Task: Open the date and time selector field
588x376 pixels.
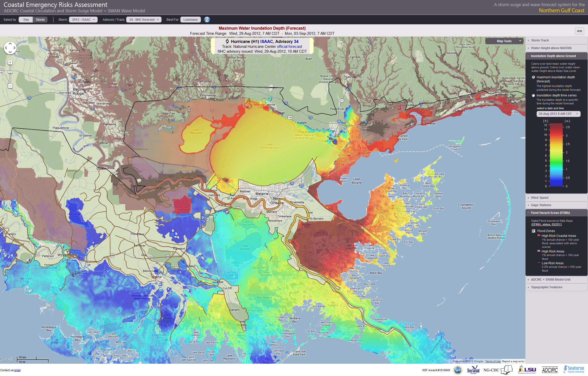Action: pyautogui.click(x=558, y=114)
